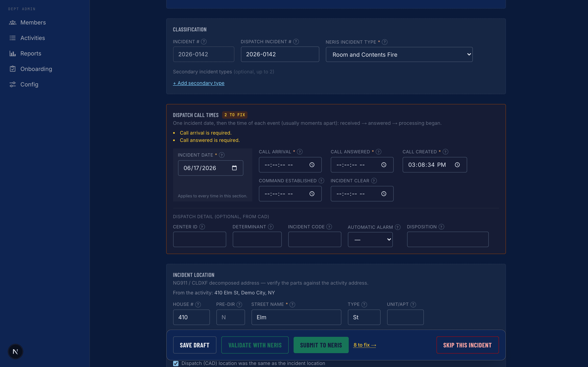Click help icon beside Command Established label

coord(321,181)
